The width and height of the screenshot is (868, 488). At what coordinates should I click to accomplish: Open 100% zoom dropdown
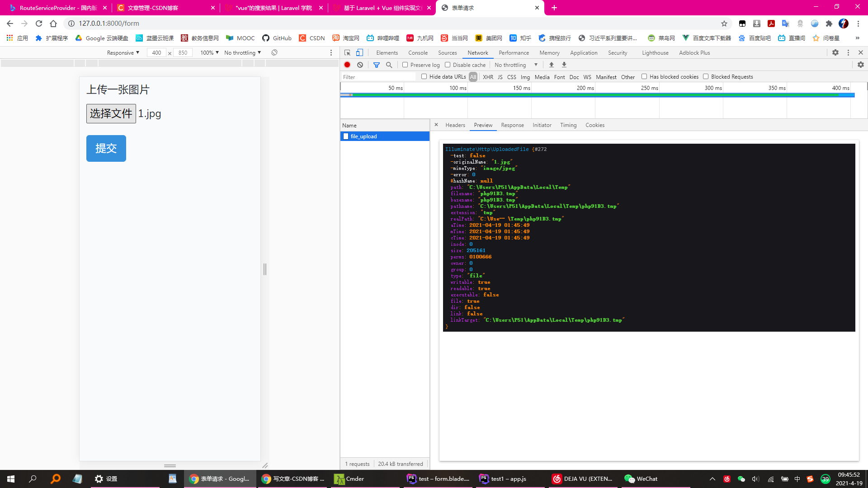coord(209,52)
